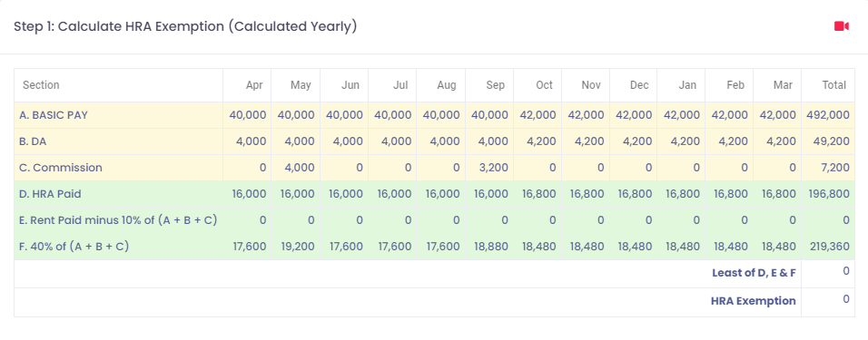
Task: Click the Apr column header
Action: click(x=254, y=85)
